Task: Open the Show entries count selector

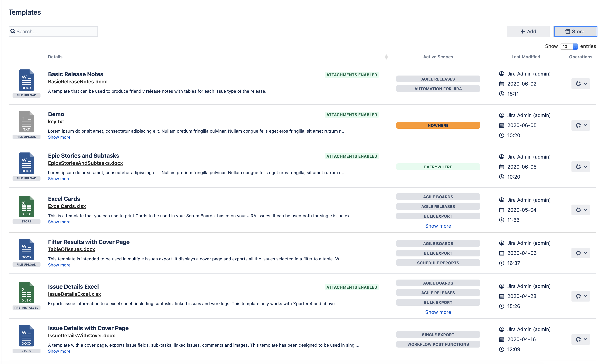Action: pos(569,47)
